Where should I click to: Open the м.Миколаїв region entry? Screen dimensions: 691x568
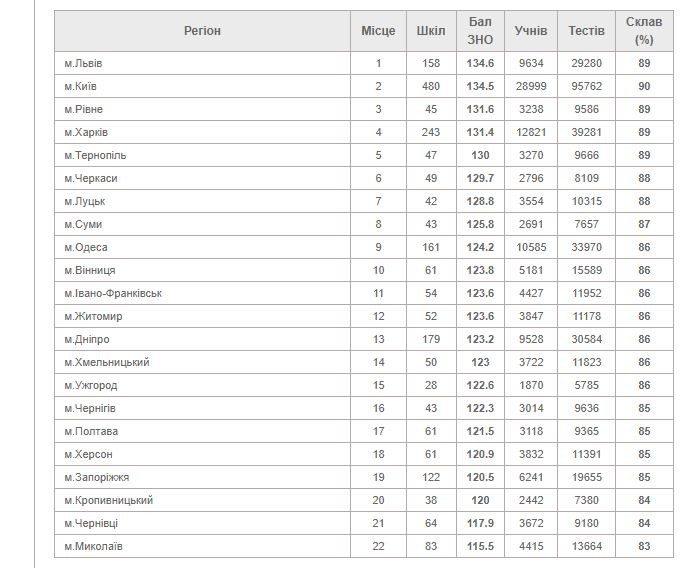coord(94,546)
